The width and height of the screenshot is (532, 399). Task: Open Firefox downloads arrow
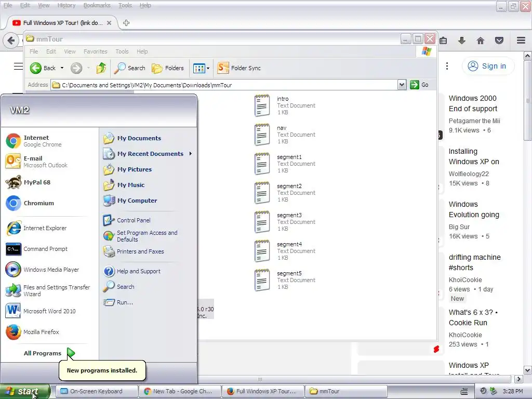[x=461, y=41]
